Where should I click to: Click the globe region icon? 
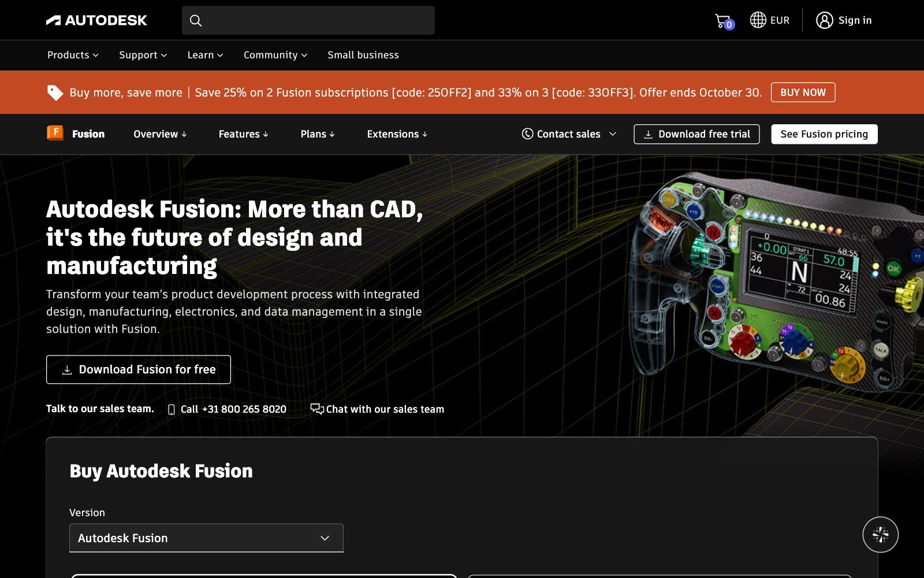coord(758,20)
